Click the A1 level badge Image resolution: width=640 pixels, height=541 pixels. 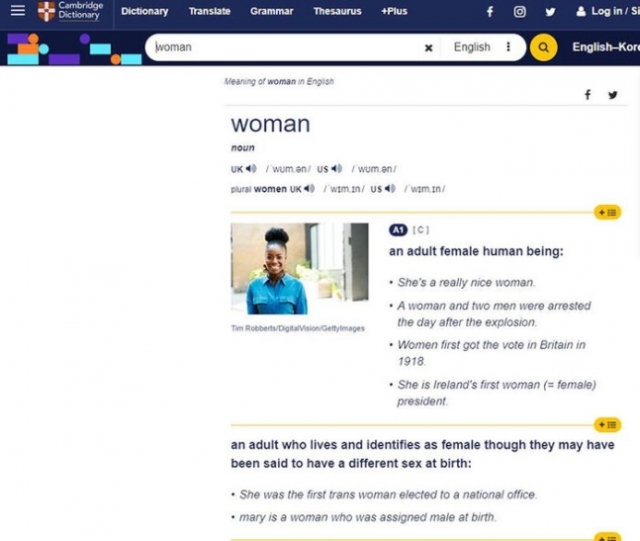point(398,230)
